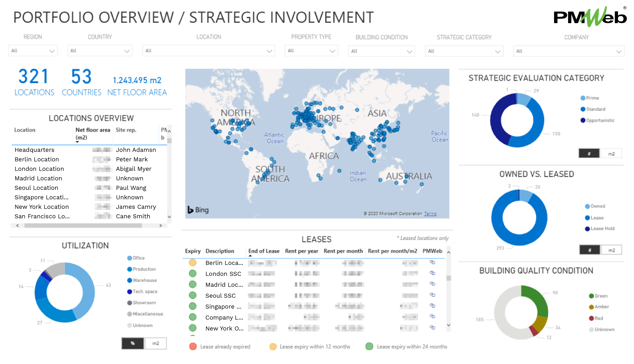Click the green expiry dot beside Seoul SSC
This screenshot has height=364, width=634.
(192, 295)
